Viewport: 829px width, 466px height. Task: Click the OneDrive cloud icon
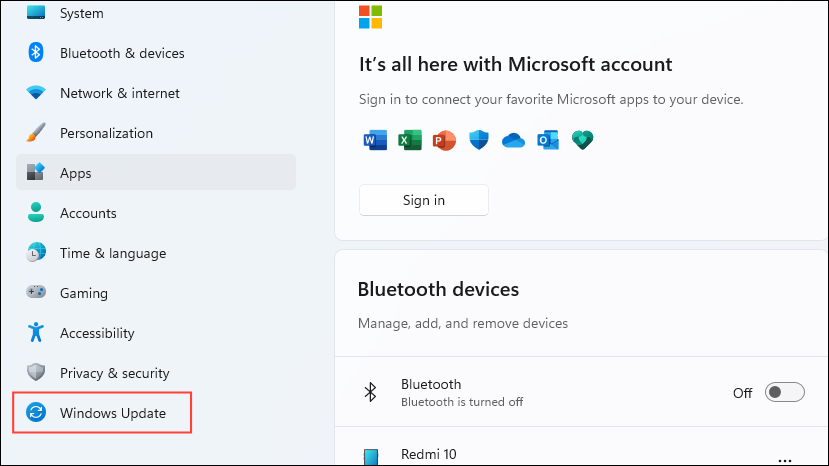click(513, 141)
